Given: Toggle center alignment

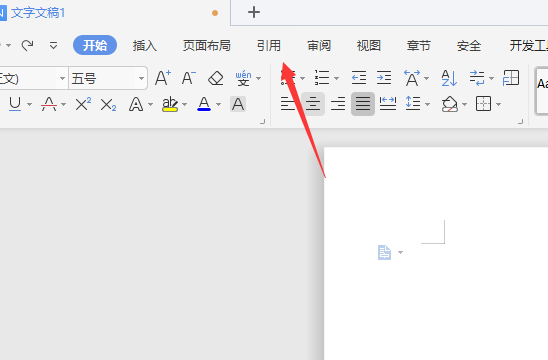Looking at the screenshot, I should (313, 104).
